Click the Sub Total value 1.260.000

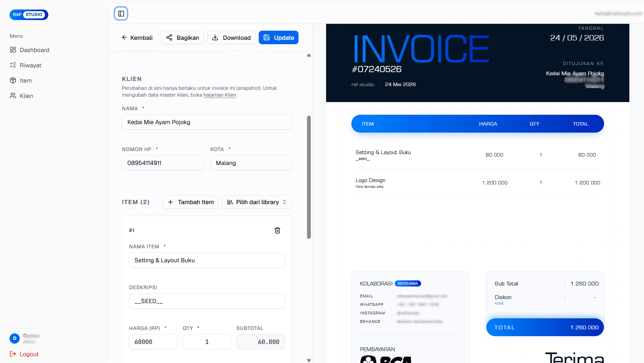pyautogui.click(x=584, y=284)
